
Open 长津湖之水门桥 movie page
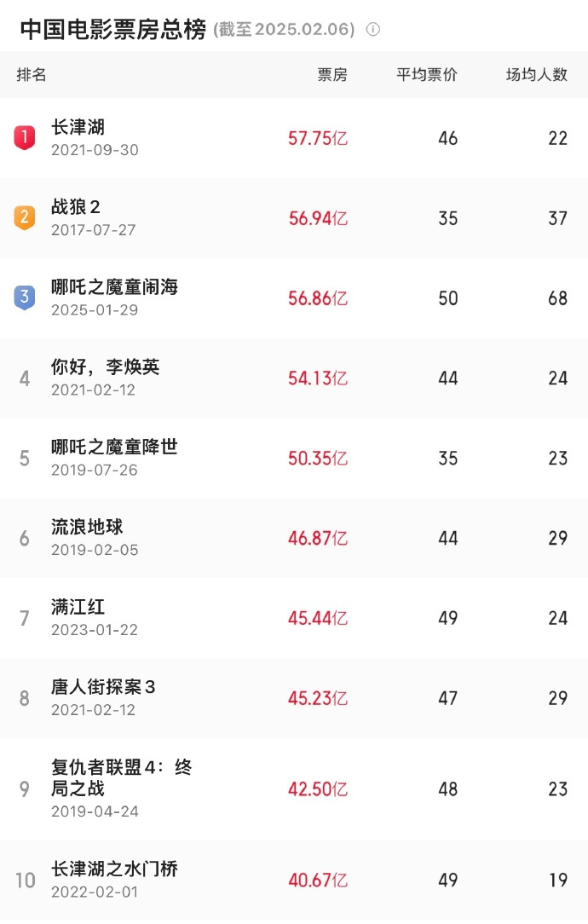pos(114,869)
